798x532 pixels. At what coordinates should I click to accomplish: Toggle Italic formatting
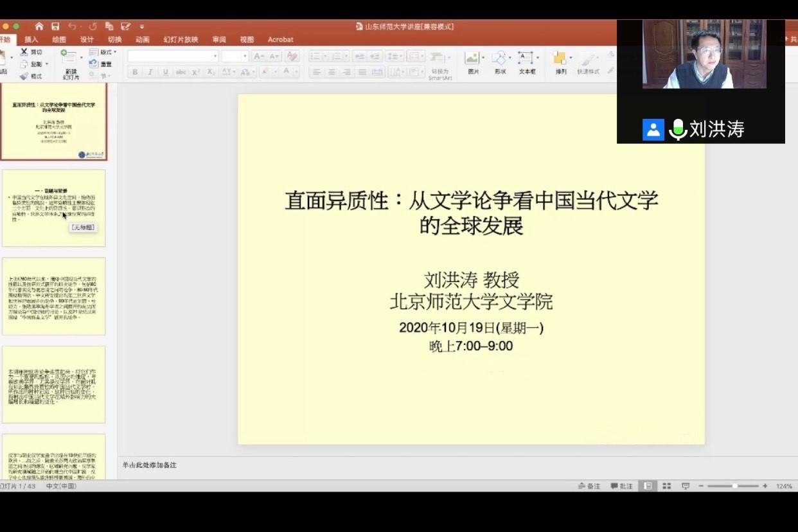(x=150, y=72)
